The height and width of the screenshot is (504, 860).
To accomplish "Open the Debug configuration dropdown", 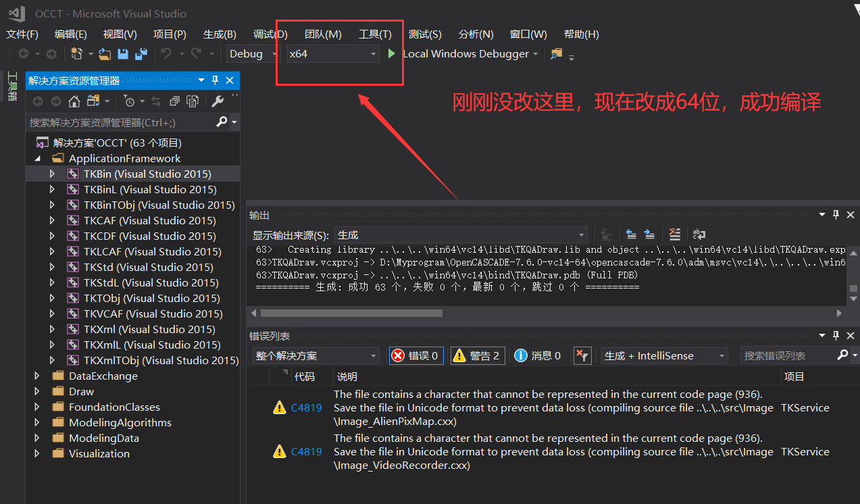I will [x=253, y=54].
